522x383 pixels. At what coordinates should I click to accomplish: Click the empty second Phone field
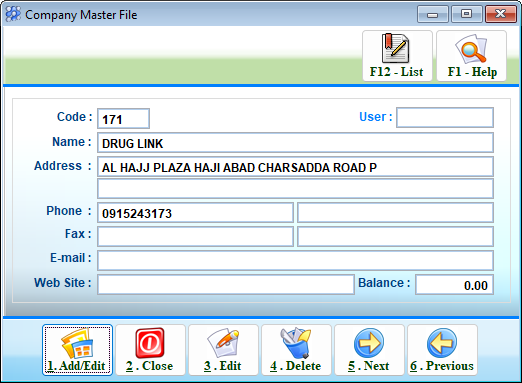point(395,212)
